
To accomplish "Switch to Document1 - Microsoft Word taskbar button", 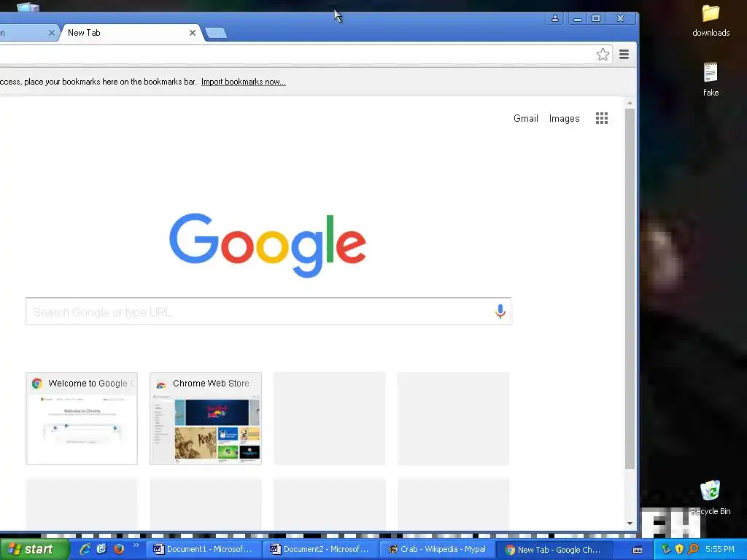I will coord(204,550).
